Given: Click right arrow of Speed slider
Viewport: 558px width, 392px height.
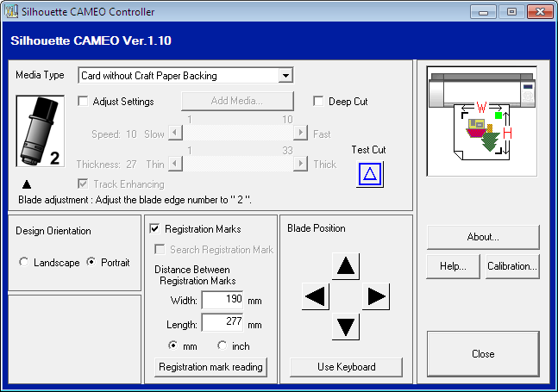Looking at the screenshot, I should click(x=301, y=133).
